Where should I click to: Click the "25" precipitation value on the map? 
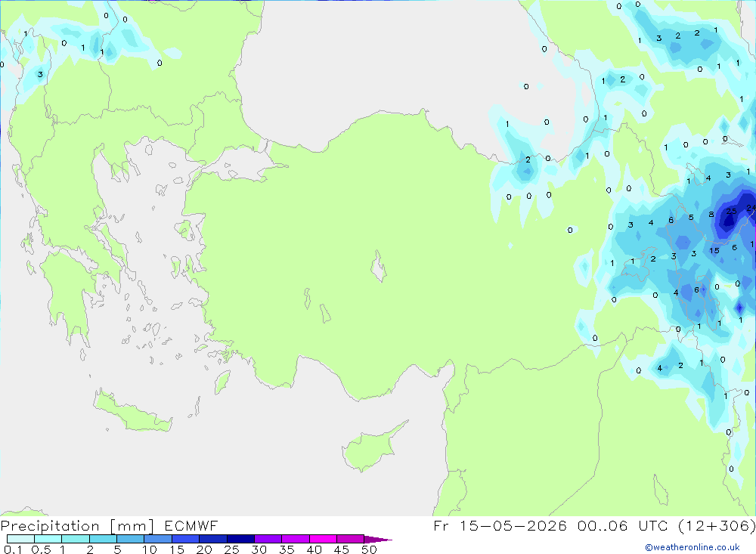coord(731,211)
